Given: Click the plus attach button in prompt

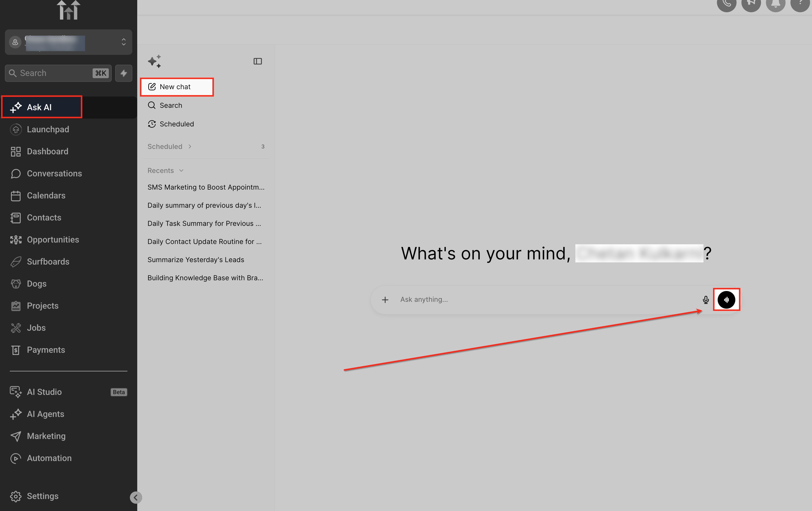Looking at the screenshot, I should click(385, 300).
